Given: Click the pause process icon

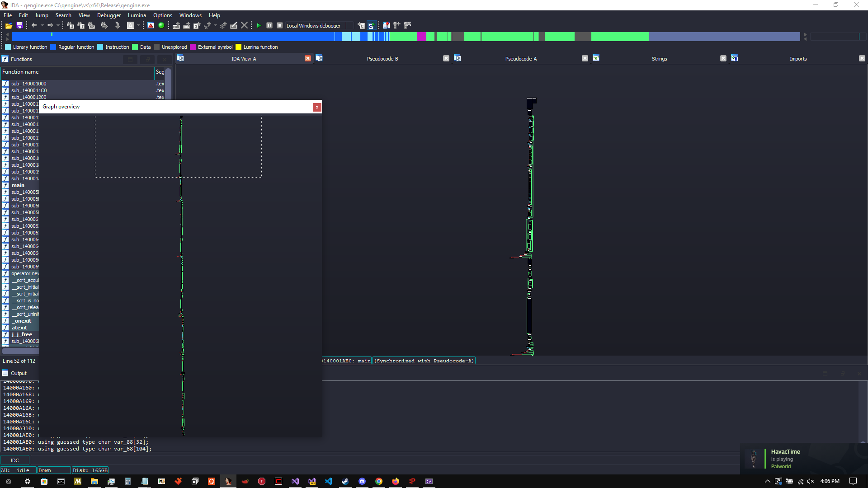Looking at the screenshot, I should [x=269, y=26].
